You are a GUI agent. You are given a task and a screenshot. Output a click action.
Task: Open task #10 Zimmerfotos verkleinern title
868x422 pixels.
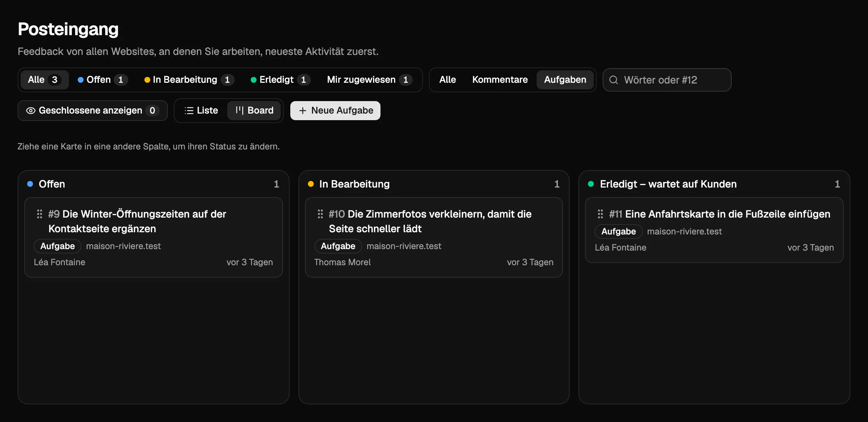(430, 221)
